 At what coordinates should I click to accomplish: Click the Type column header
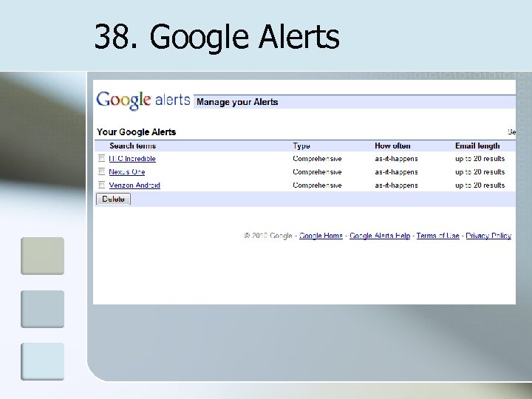[301, 146]
